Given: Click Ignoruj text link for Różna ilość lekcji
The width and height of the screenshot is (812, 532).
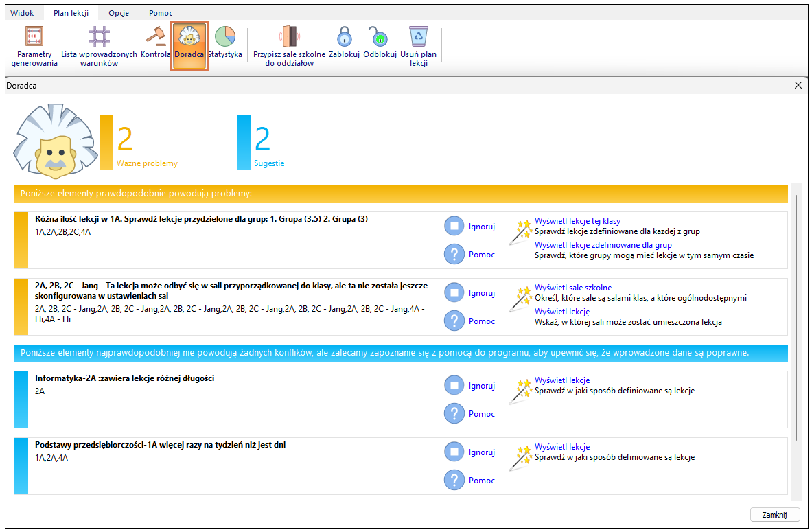Looking at the screenshot, I should 482,227.
